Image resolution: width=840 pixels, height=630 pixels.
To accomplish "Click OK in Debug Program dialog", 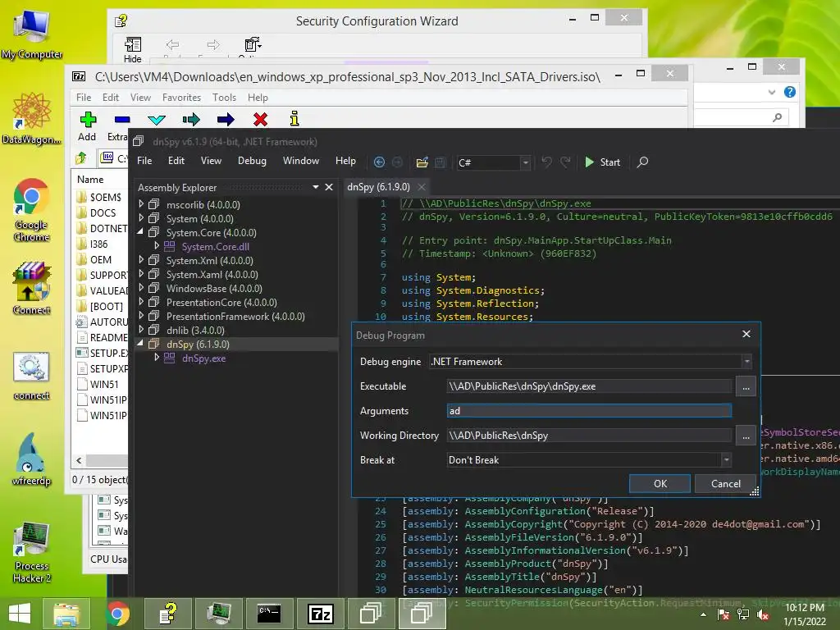I will click(660, 484).
